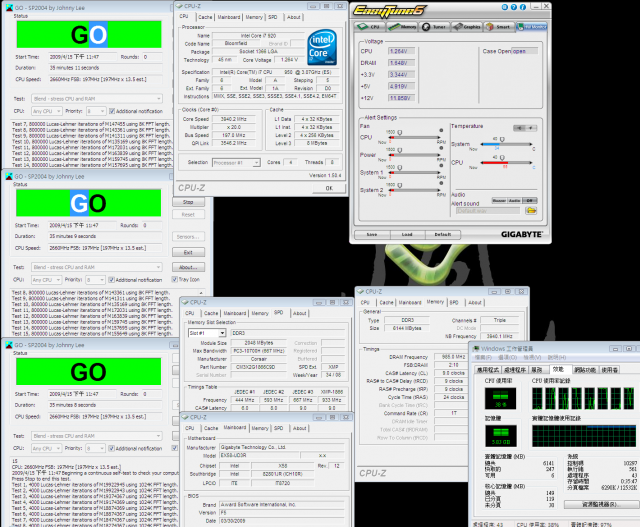Click the title icon of CPU-Z SPD window
This screenshot has width=640, height=527.
click(185, 302)
